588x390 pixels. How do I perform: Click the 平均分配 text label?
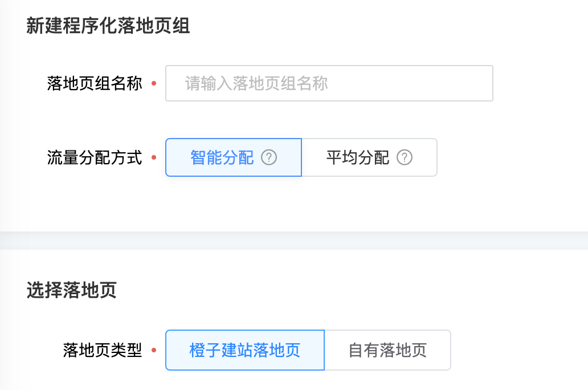(358, 157)
